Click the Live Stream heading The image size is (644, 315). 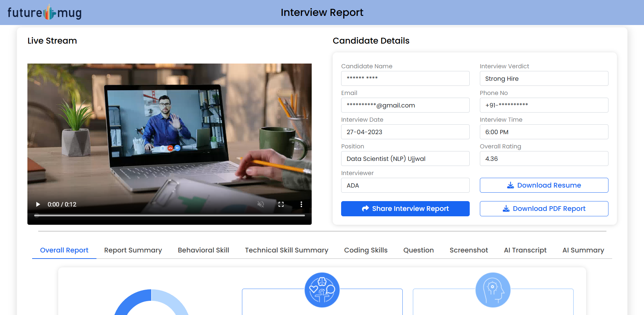(52, 41)
